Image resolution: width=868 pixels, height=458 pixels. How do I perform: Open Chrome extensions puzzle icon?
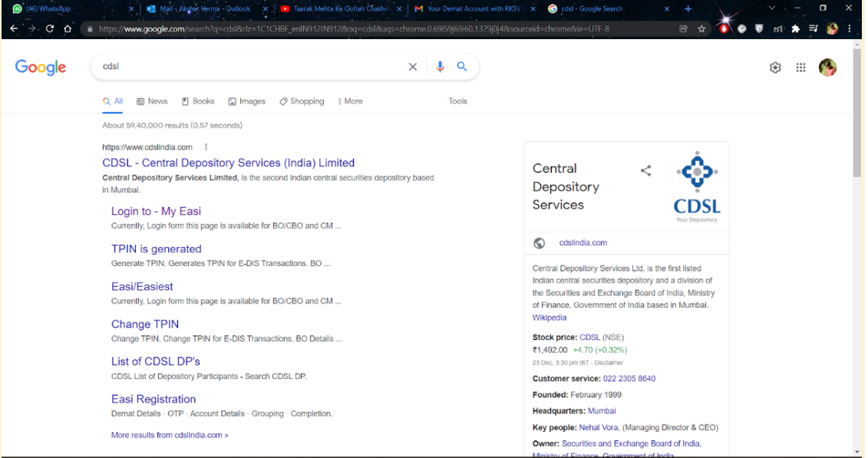795,28
